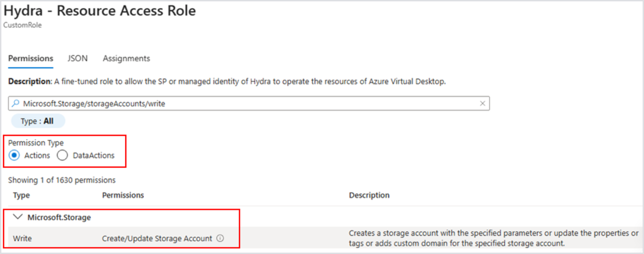Click the Showing 1 of 1630 permissions text

click(x=62, y=180)
